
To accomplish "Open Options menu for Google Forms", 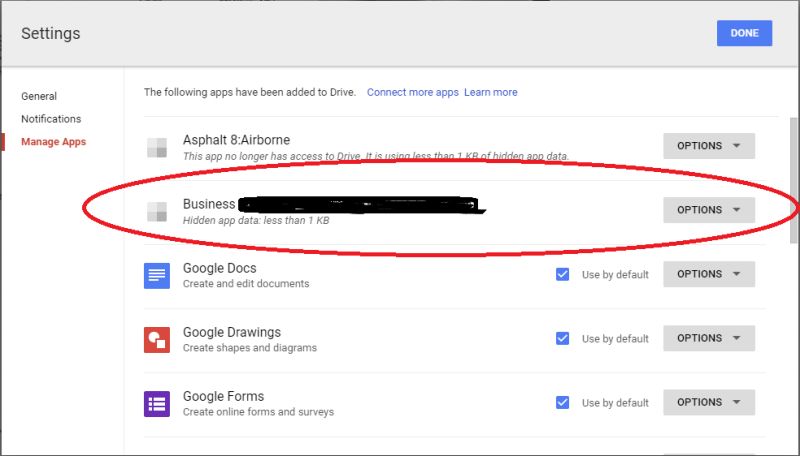I will coord(709,402).
